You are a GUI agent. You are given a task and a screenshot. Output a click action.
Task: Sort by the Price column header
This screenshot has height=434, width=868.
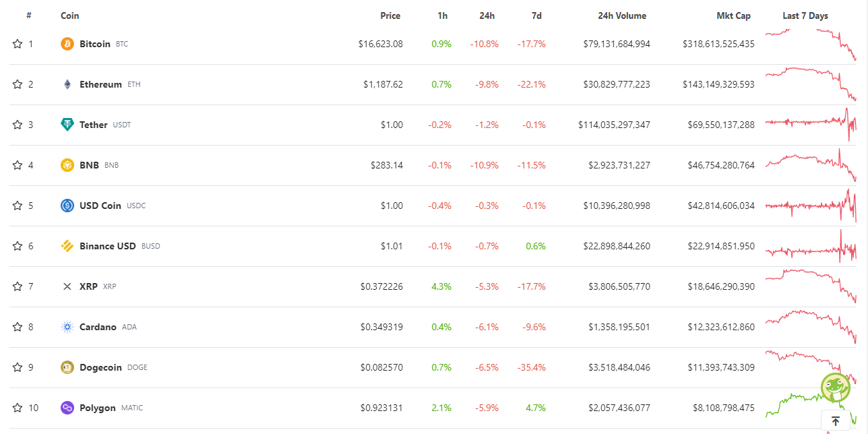pos(390,15)
